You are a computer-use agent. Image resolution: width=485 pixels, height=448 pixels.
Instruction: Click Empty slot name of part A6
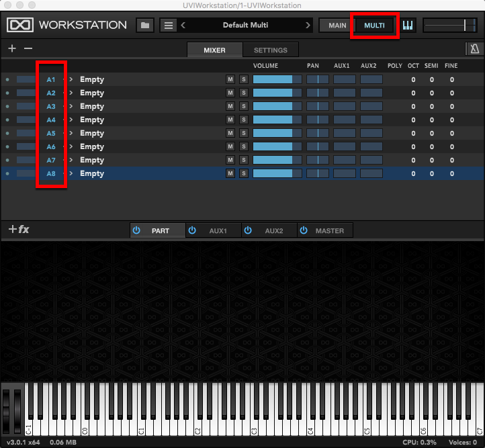pos(92,147)
